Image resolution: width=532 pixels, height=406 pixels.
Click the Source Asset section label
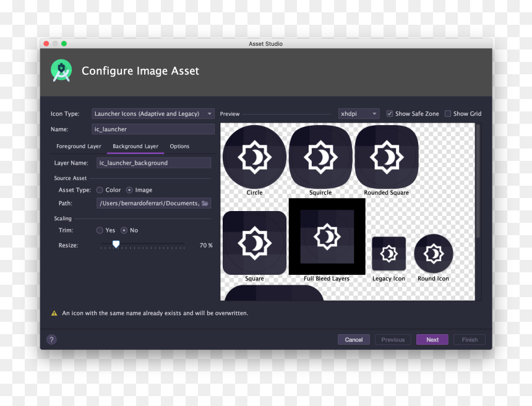pyautogui.click(x=71, y=178)
